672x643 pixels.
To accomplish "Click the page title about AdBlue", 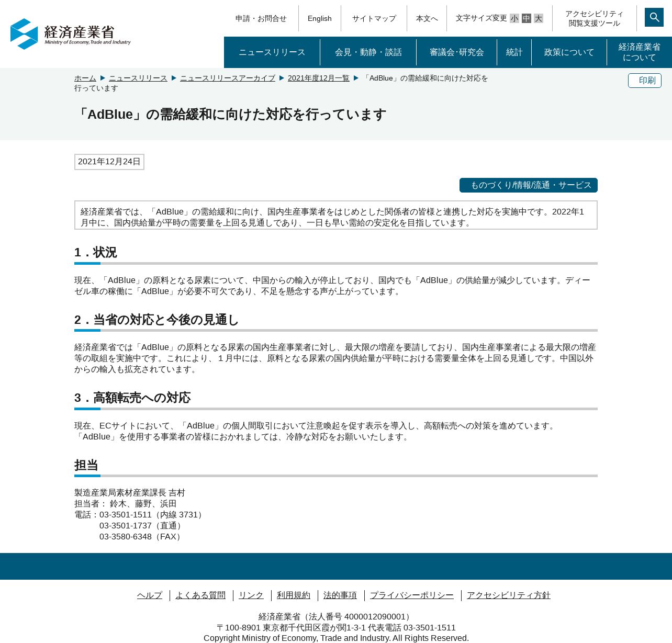I will [x=230, y=115].
